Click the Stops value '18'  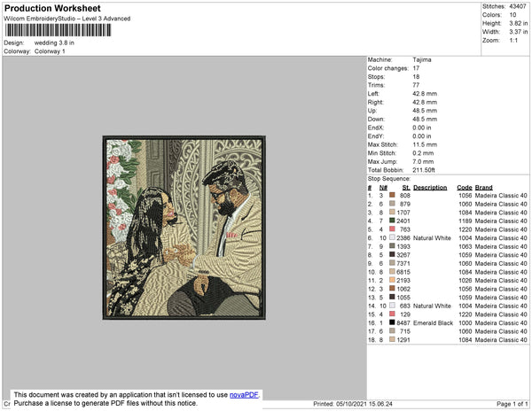click(x=417, y=76)
